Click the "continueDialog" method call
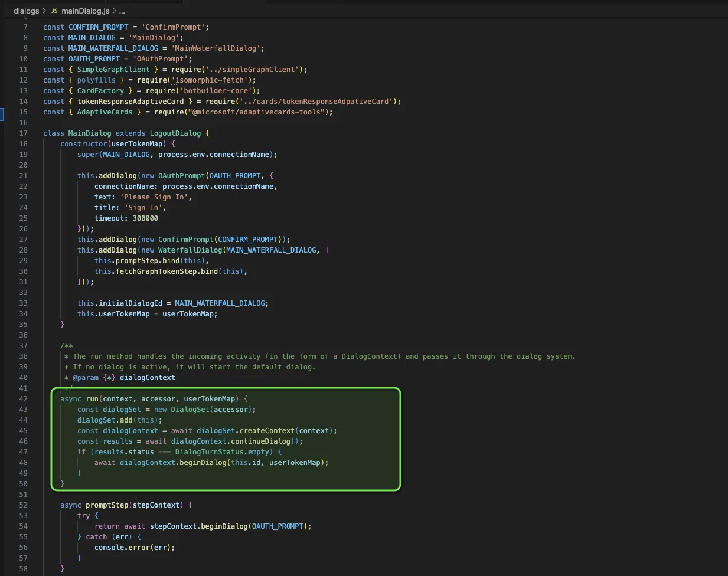Screen dimensions: 728x576 260,441
